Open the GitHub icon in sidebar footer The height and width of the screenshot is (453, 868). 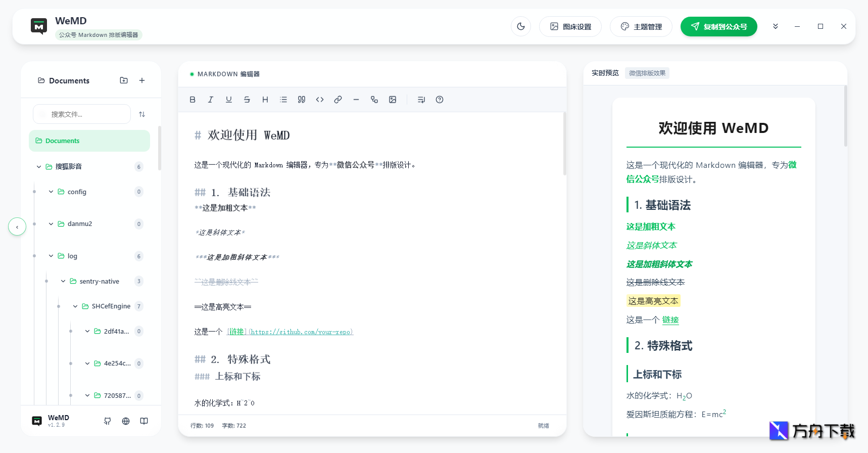point(108,421)
